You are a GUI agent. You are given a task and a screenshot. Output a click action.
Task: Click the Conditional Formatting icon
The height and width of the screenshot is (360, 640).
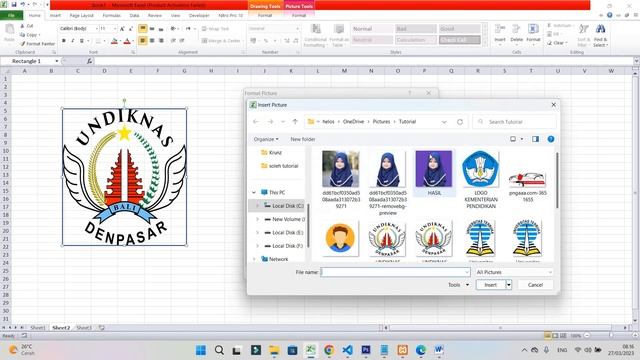point(316,29)
